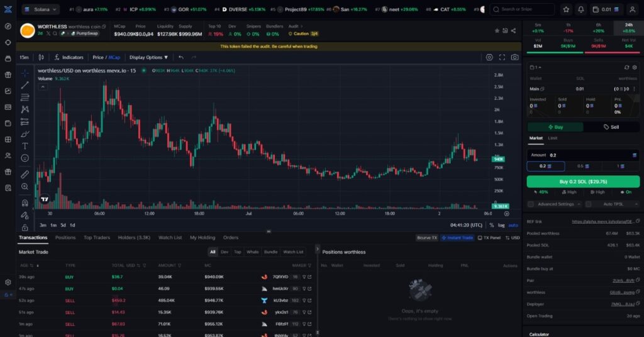The width and height of the screenshot is (644, 337).
Task: Toggle the Instant Trade option
Action: click(458, 238)
